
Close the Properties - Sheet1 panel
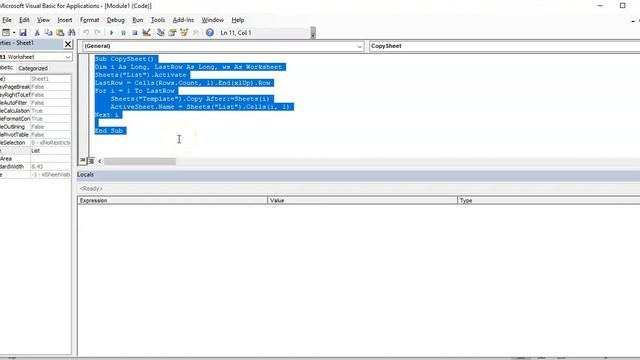coord(68,44)
